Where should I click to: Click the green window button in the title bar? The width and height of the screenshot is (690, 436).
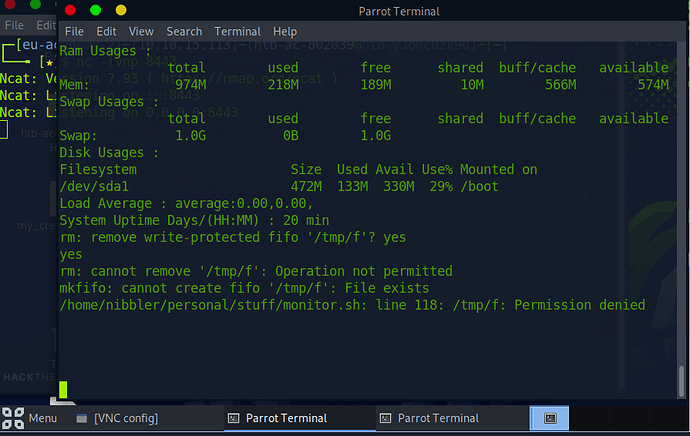(96, 10)
